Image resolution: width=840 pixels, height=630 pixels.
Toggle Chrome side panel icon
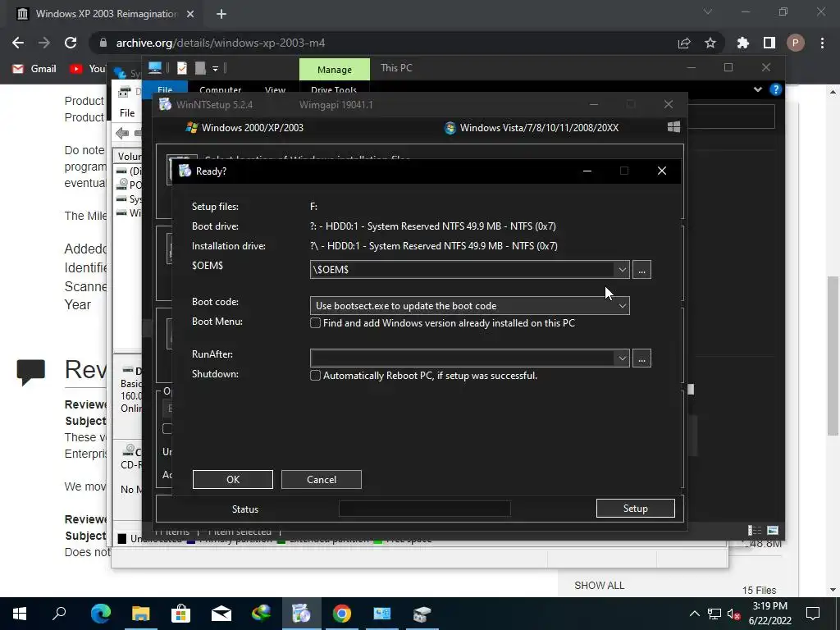click(769, 43)
